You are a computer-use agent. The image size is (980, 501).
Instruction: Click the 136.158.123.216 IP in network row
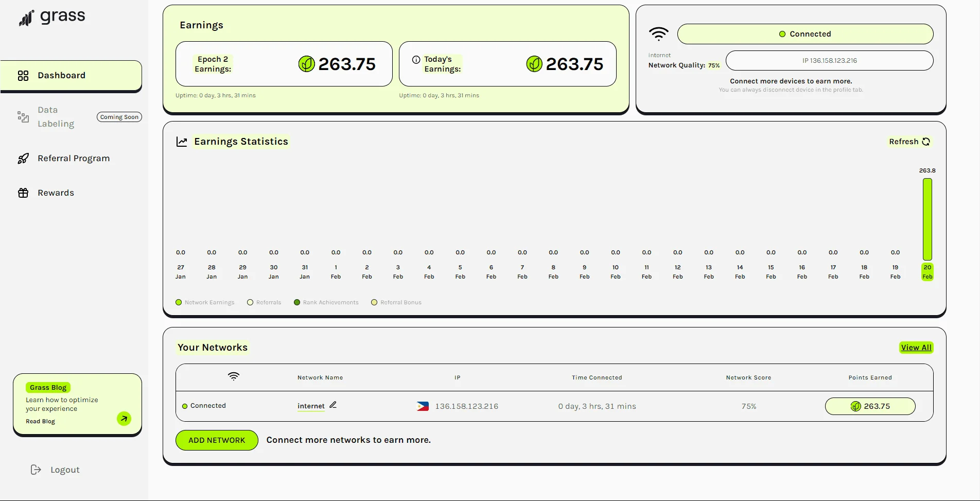467,406
